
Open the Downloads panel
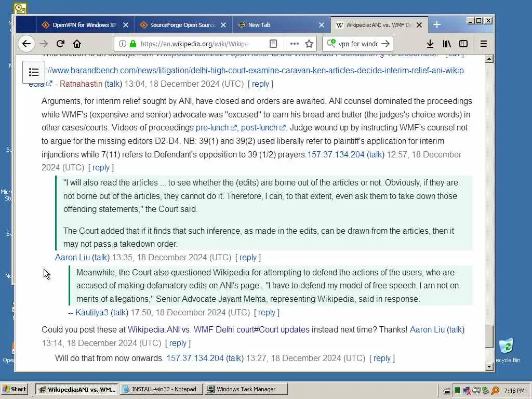point(430,44)
